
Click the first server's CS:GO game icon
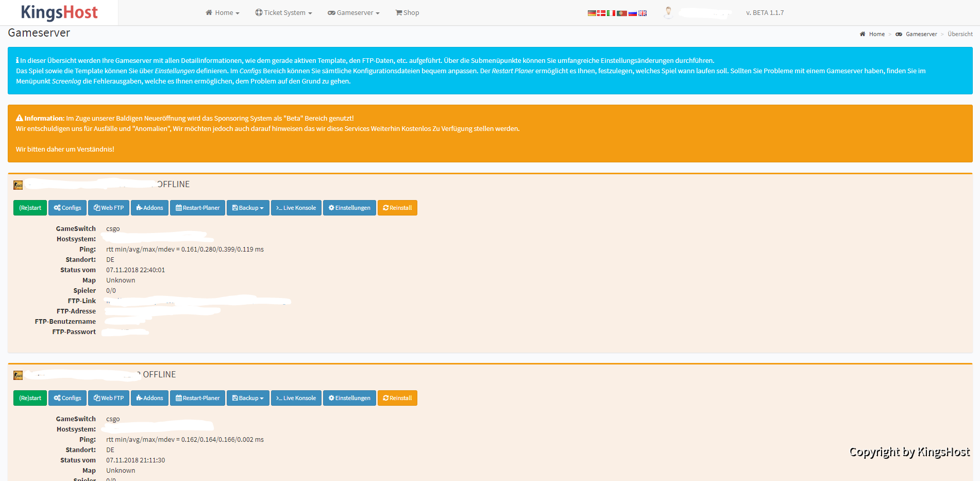[x=18, y=185]
